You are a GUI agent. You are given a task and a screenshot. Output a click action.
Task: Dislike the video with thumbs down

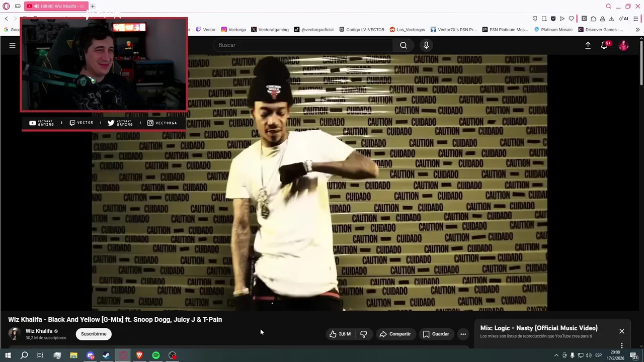[363, 334]
